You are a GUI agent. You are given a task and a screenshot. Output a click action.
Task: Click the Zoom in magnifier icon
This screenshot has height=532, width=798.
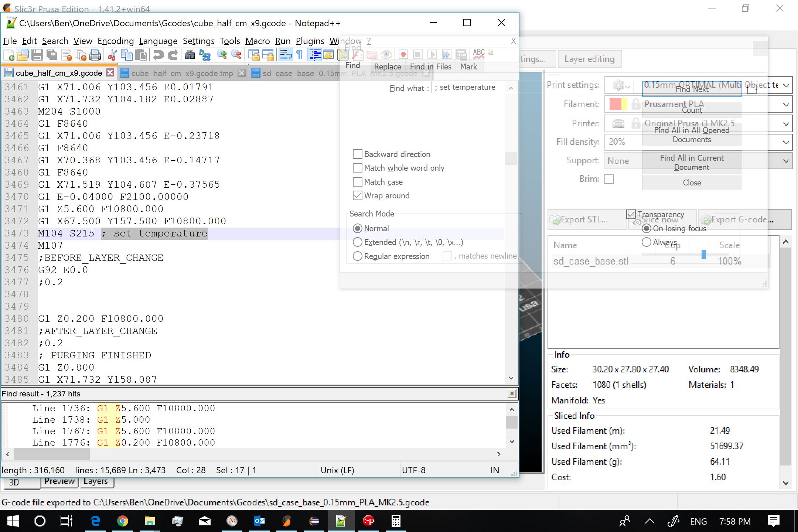(x=222, y=55)
